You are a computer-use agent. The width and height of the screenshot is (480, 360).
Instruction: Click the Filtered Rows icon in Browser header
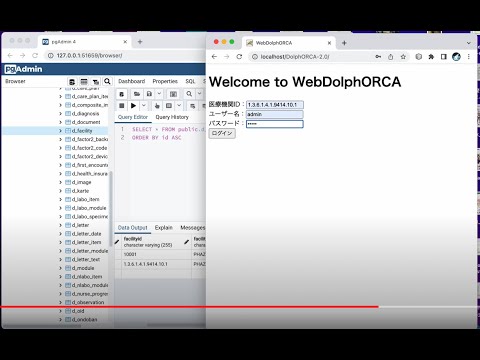coord(96,82)
